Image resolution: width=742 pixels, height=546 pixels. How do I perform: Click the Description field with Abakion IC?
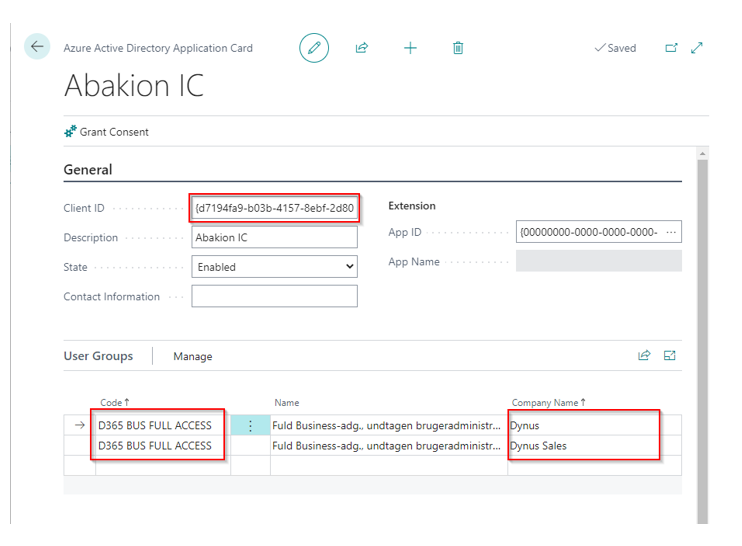[274, 237]
